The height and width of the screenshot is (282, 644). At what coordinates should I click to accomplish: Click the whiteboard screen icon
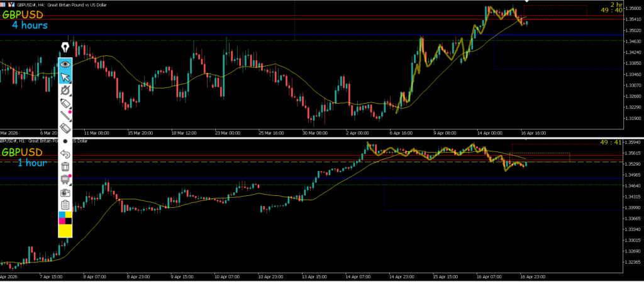[x=65, y=179]
